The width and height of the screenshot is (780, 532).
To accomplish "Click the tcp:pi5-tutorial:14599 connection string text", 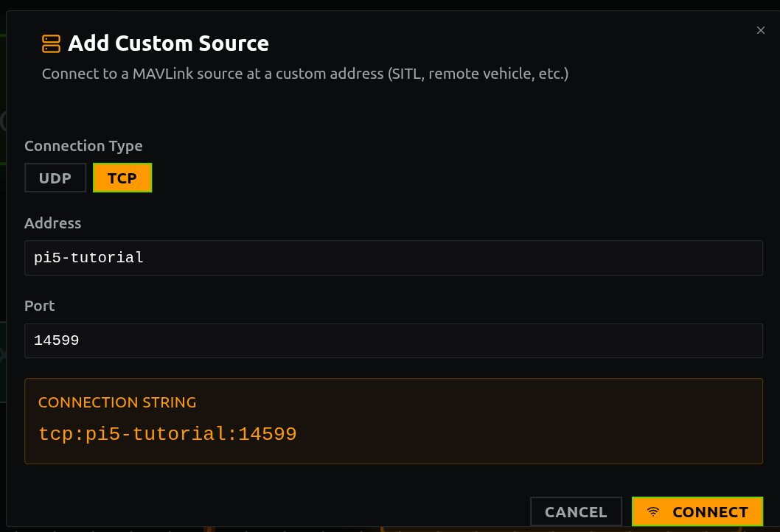I will [167, 434].
